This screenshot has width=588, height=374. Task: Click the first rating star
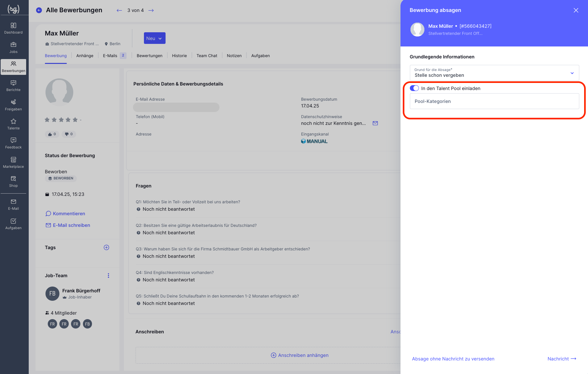(47, 120)
